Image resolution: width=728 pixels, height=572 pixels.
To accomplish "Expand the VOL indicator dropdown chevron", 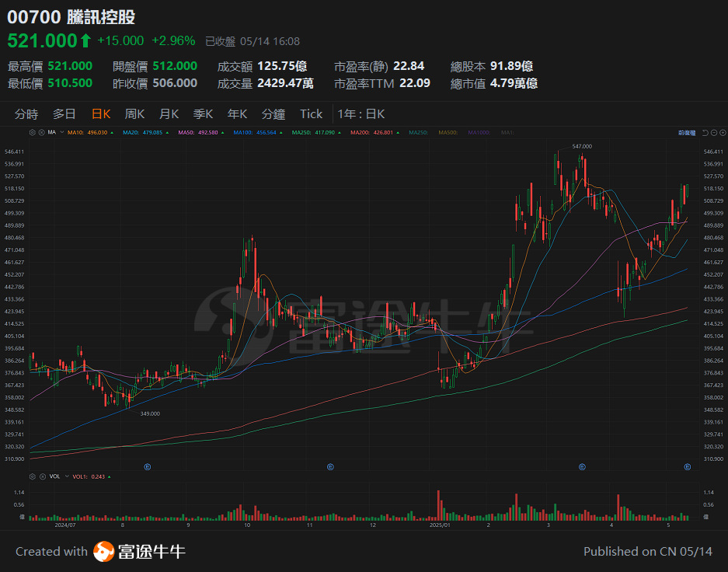I will (x=67, y=476).
